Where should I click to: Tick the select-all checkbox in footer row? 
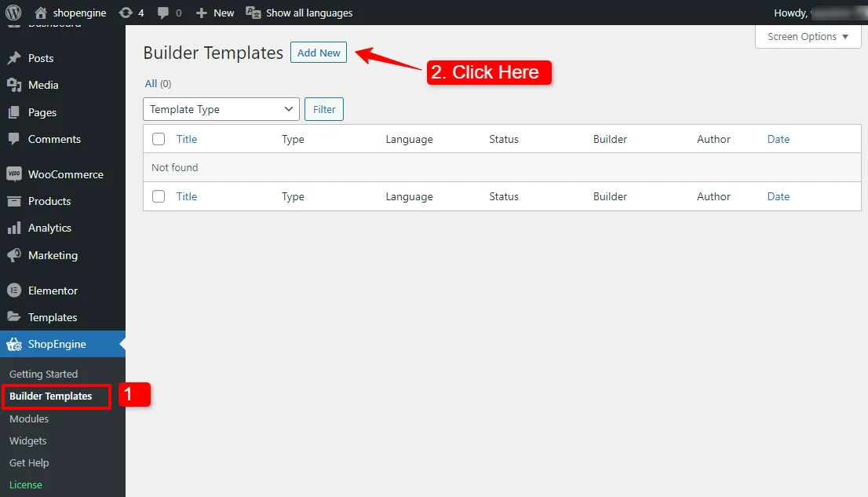159,196
